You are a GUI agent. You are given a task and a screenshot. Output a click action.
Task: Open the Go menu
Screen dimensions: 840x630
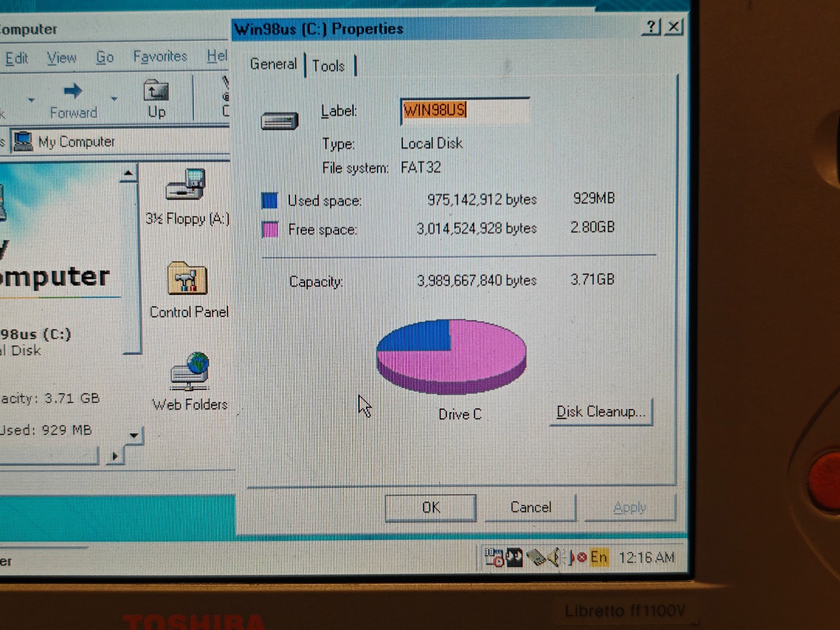(x=105, y=57)
